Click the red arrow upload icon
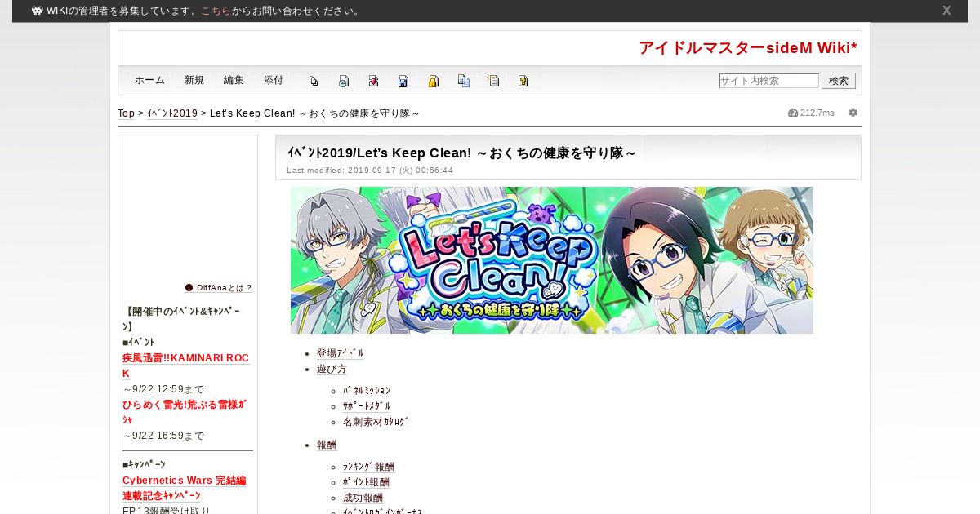The width and height of the screenshot is (980, 514). (x=373, y=81)
